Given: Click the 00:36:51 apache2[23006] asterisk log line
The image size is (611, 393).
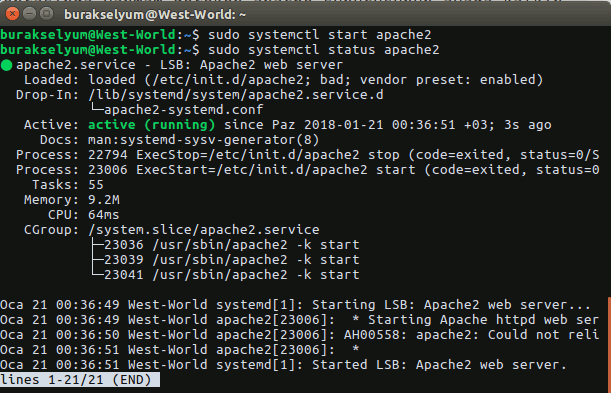Looking at the screenshot, I should (180, 350).
